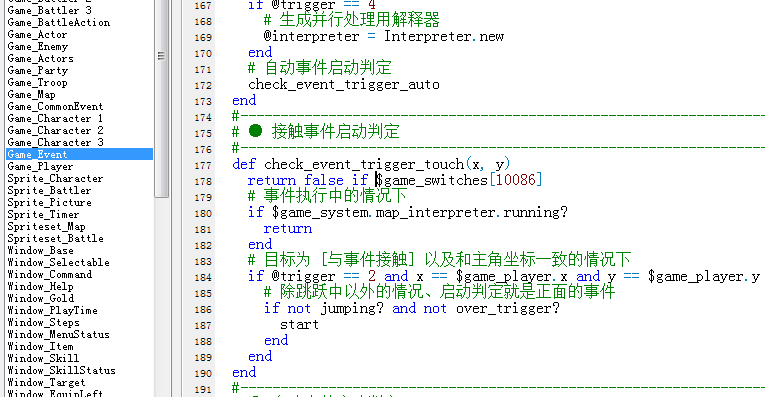Open the Sprite_Character script
The height and width of the screenshot is (397, 765).
pyautogui.click(x=55, y=179)
